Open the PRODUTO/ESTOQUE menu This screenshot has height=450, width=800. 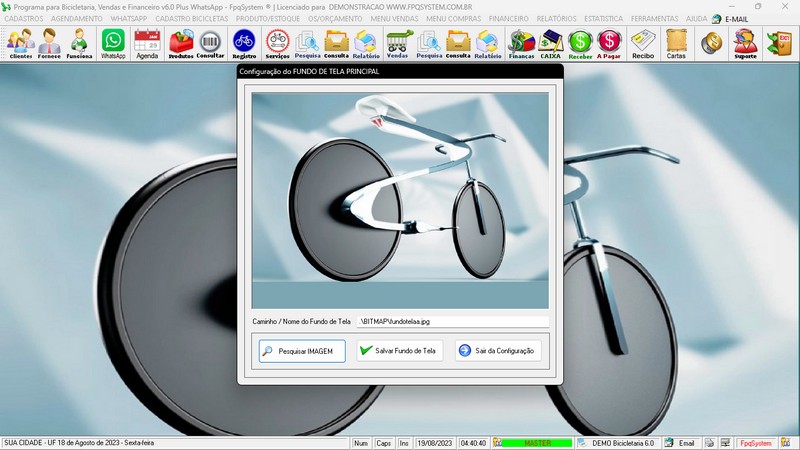point(268,18)
